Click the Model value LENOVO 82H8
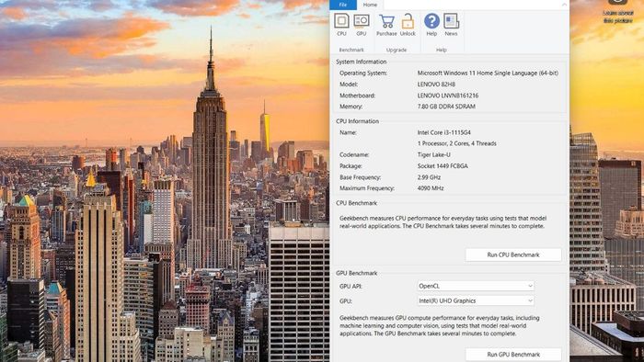The width and height of the screenshot is (644, 362). (x=436, y=84)
